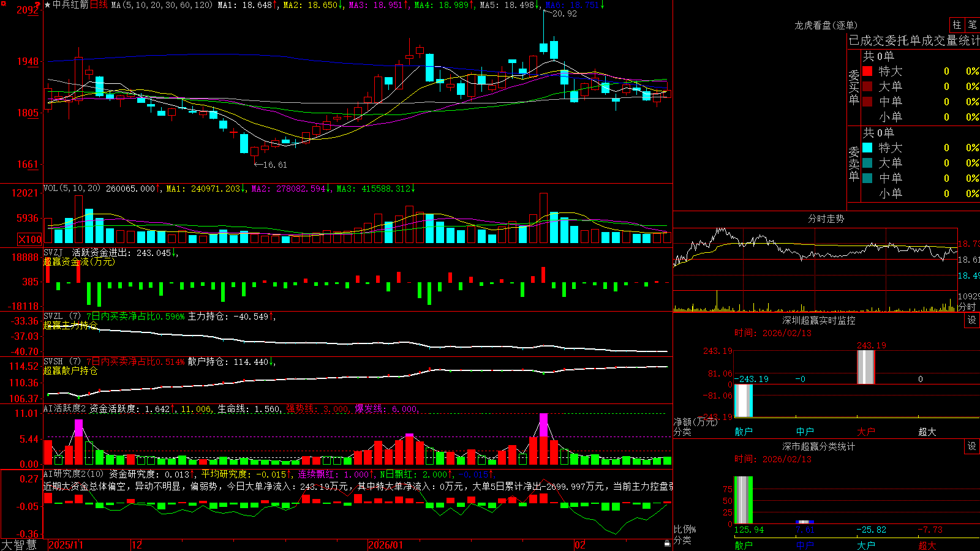Image resolution: width=980 pixels, height=551 pixels.
Task: Open 设 settings for 深市超赢分类统计
Action: (972, 446)
